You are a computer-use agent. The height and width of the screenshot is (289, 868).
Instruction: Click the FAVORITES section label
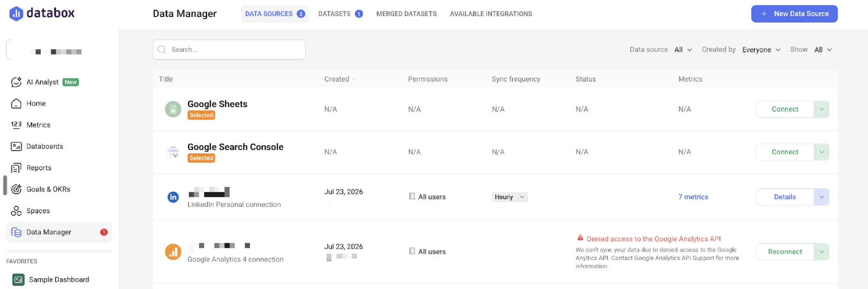22,261
